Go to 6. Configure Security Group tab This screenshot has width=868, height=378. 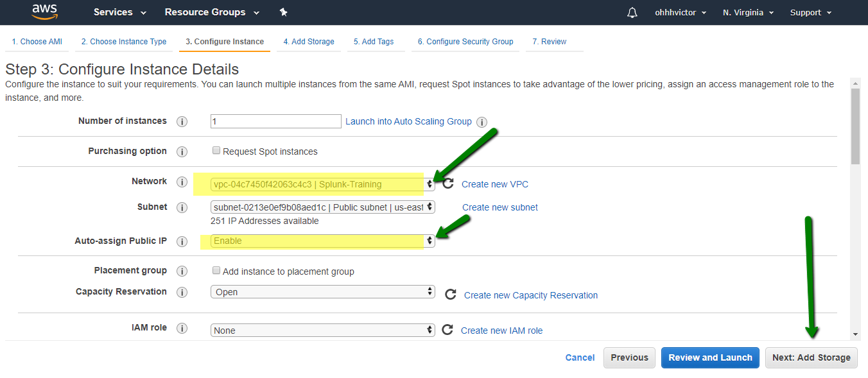(x=465, y=42)
